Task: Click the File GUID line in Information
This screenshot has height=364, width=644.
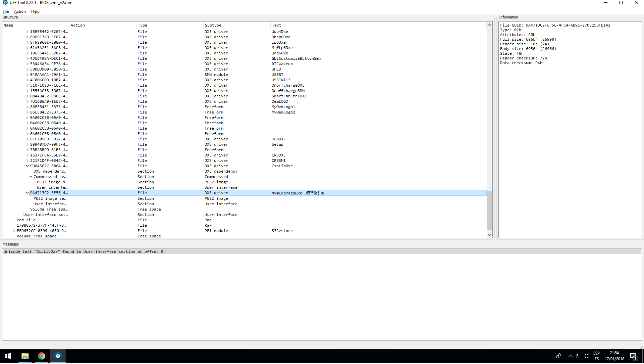Action: 555,26
